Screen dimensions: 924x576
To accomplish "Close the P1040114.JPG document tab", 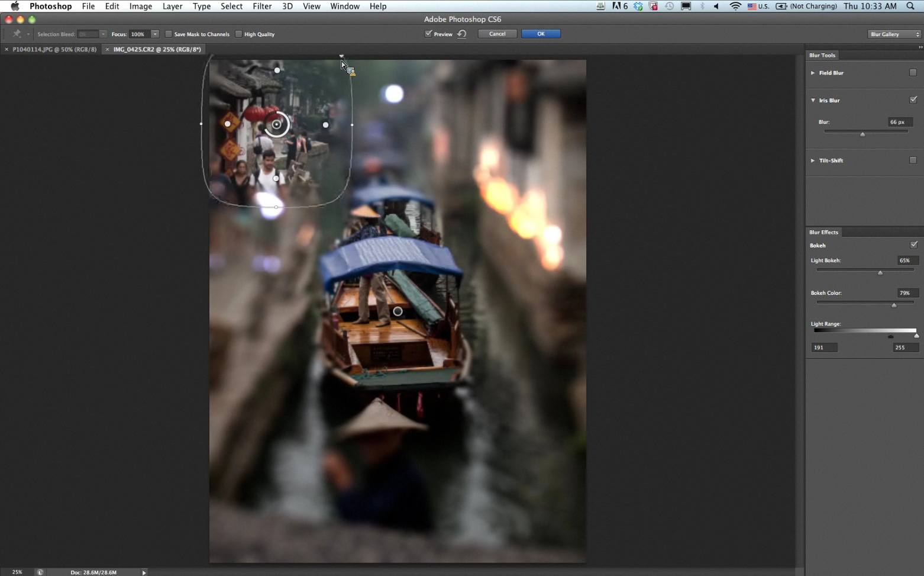I will [x=7, y=50].
